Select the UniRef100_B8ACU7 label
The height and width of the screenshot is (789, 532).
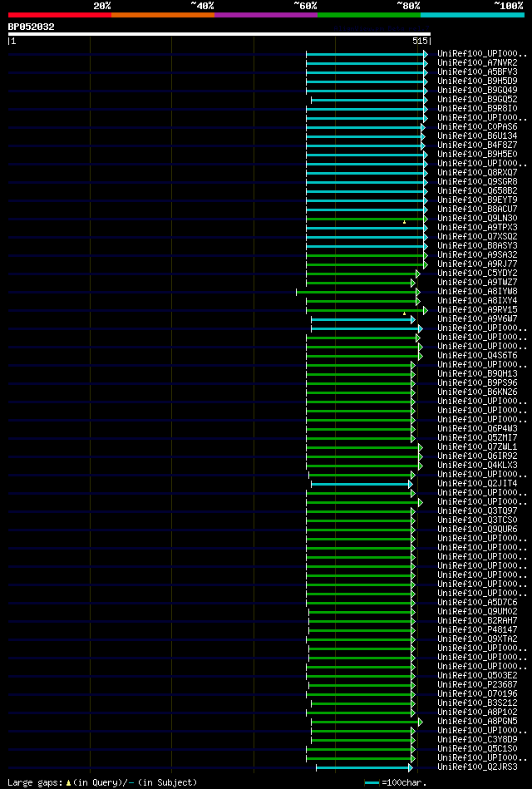[477, 210]
